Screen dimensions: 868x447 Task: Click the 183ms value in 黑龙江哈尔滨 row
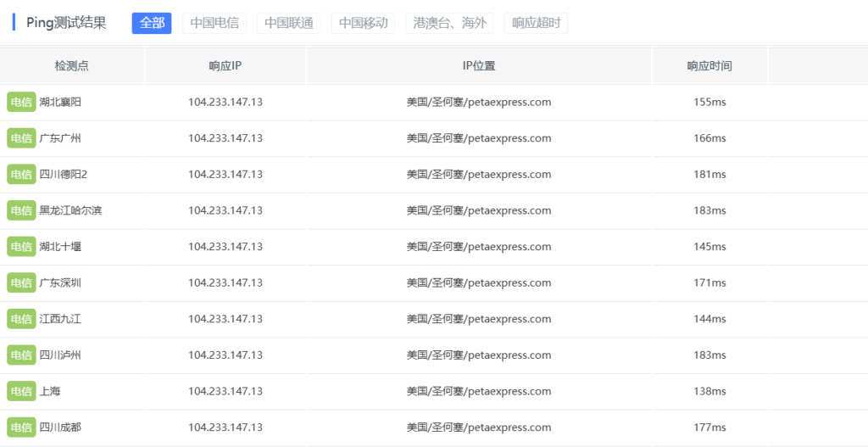[x=709, y=210]
